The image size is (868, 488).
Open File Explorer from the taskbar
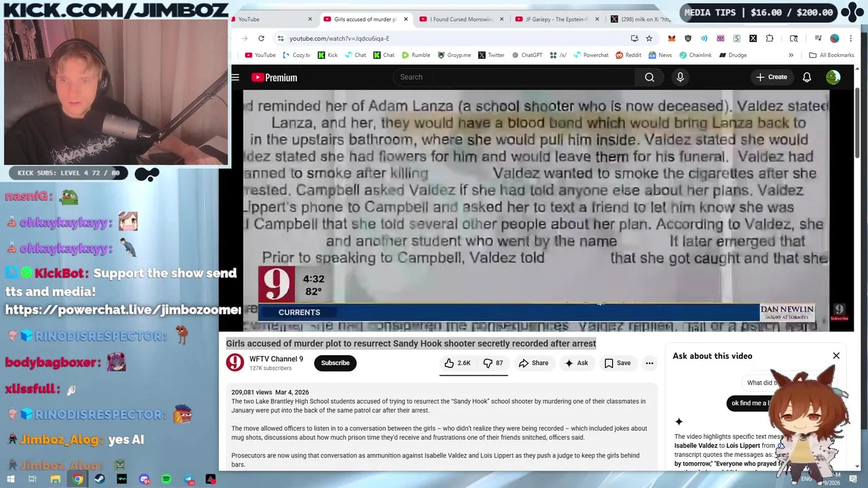click(55, 479)
